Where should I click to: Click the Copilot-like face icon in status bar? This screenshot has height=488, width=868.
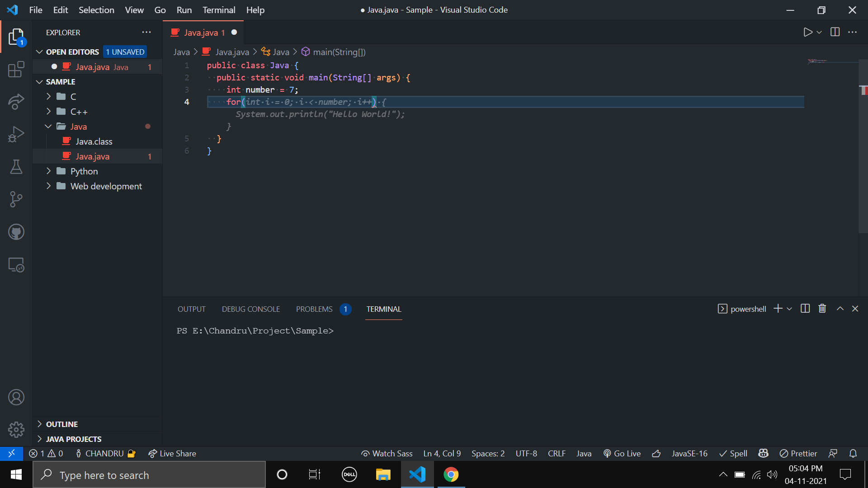pos(764,453)
